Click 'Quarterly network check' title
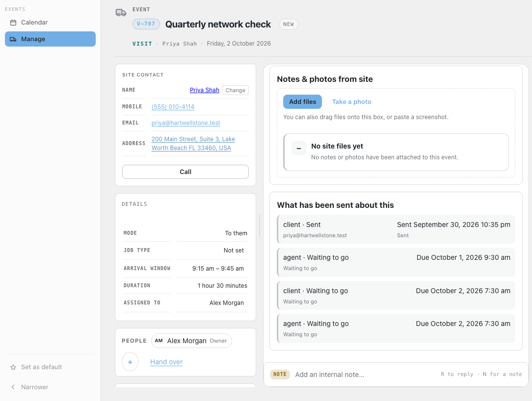The width and height of the screenshot is (532, 401). [x=218, y=25]
